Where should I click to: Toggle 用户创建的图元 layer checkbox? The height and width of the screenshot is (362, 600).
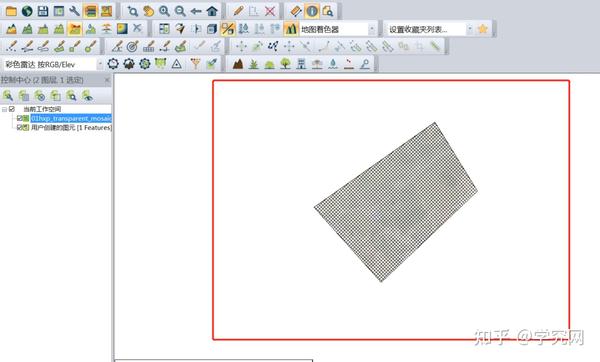[19, 127]
